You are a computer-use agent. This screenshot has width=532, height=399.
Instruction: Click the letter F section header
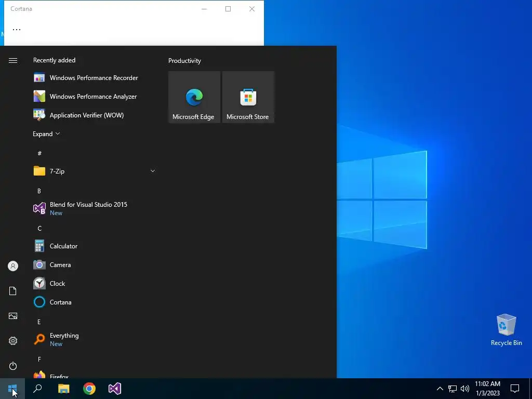click(x=39, y=360)
